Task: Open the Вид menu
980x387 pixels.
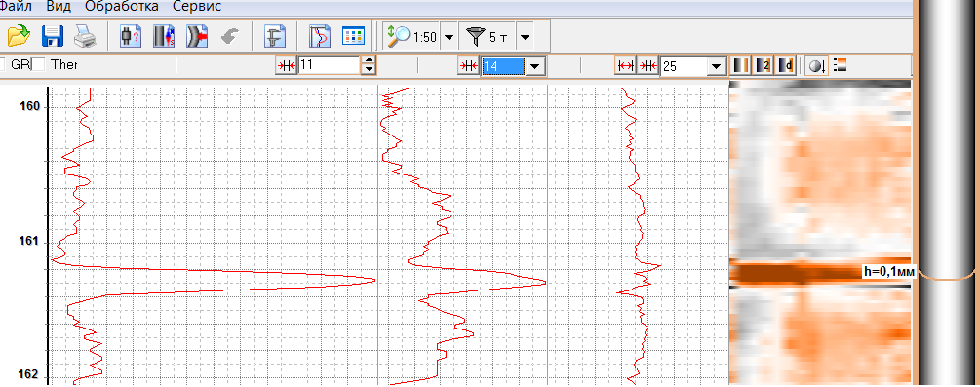Action: coord(59,7)
